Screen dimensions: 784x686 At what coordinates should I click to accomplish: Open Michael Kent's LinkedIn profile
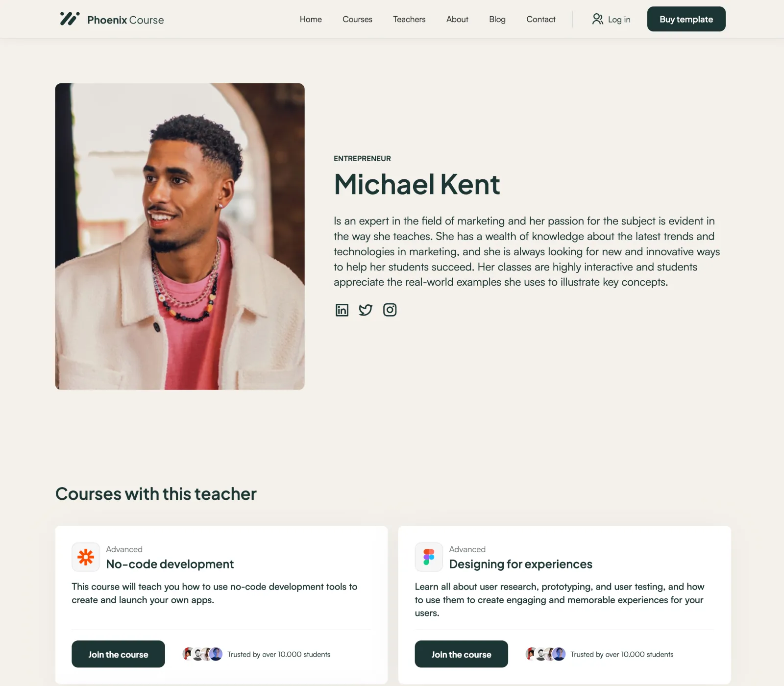[342, 310]
